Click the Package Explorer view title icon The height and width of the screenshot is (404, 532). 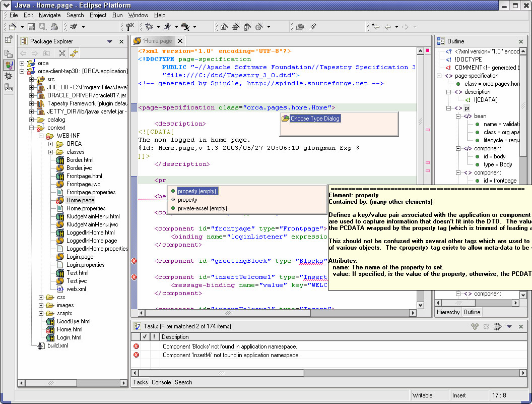pyautogui.click(x=24, y=41)
